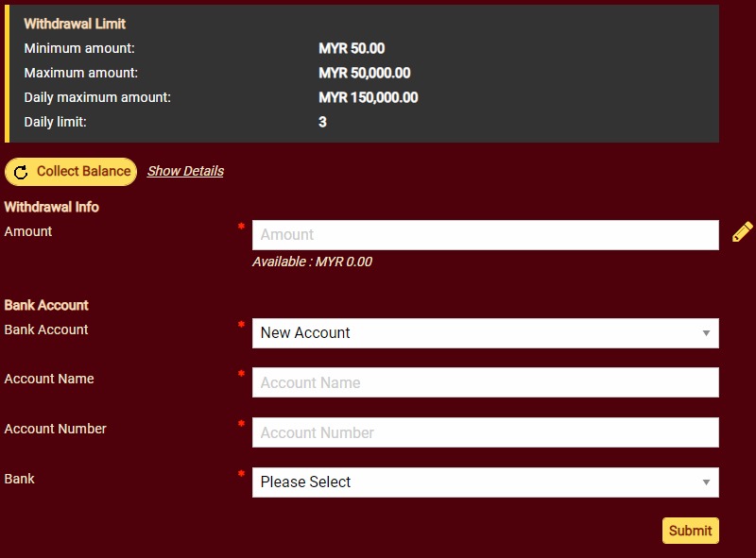Select the text 'MYR 50.00' minimum amount

[x=352, y=49]
